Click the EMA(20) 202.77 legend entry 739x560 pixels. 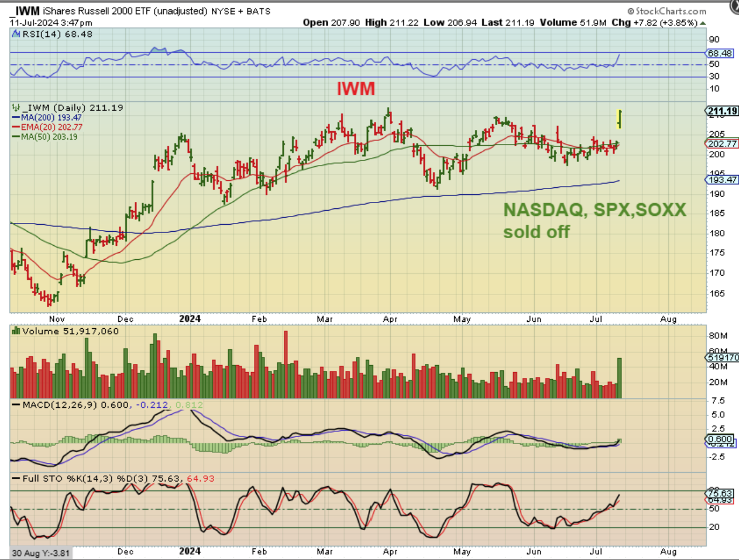pyautogui.click(x=47, y=127)
